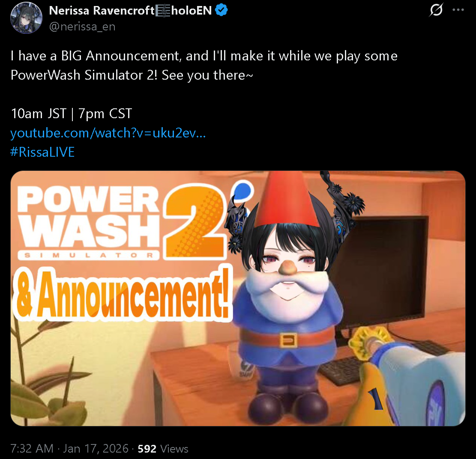This screenshot has height=459, width=476.
Task: Click the blue verified checkmark badge
Action: click(222, 10)
